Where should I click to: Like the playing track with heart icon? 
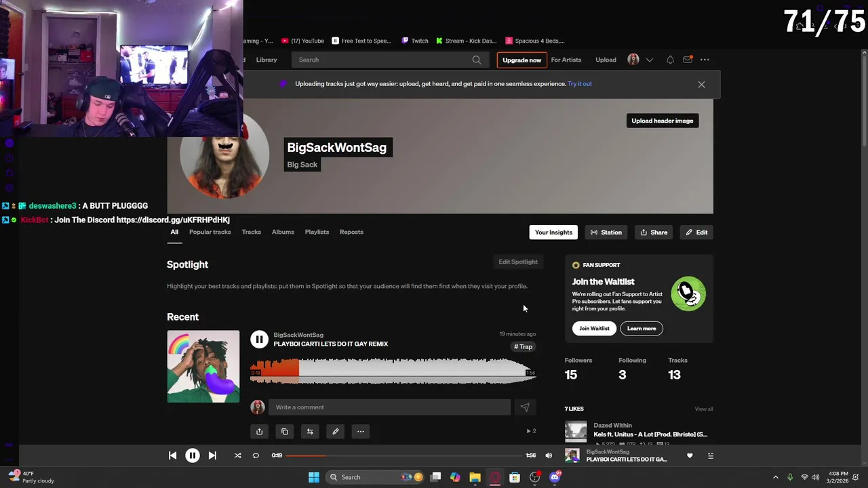point(690,455)
